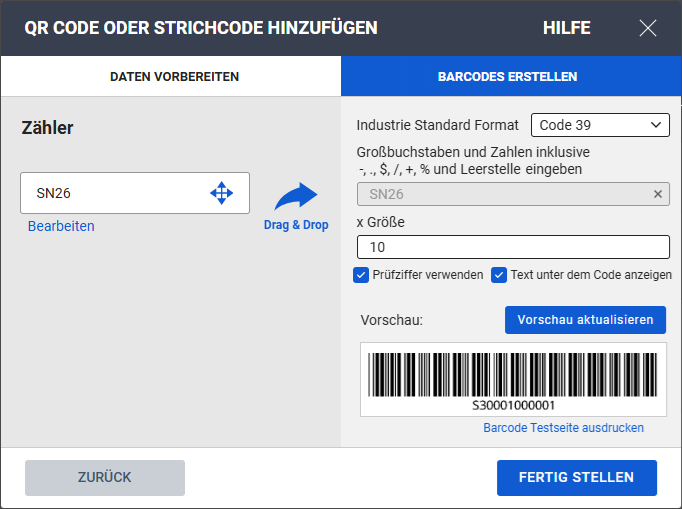The width and height of the screenshot is (682, 509).
Task: Click the Bearbeiten link under the counter
Action: 61,226
